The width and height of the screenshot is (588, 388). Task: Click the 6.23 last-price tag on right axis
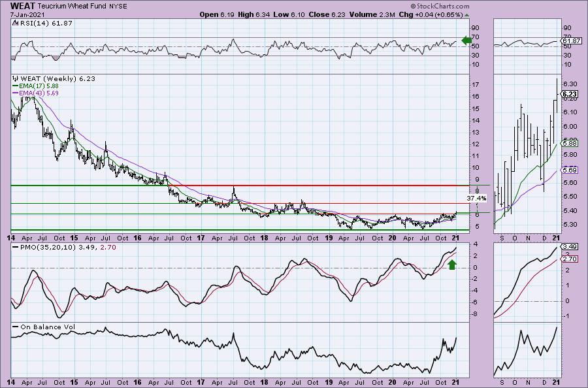pyautogui.click(x=570, y=94)
